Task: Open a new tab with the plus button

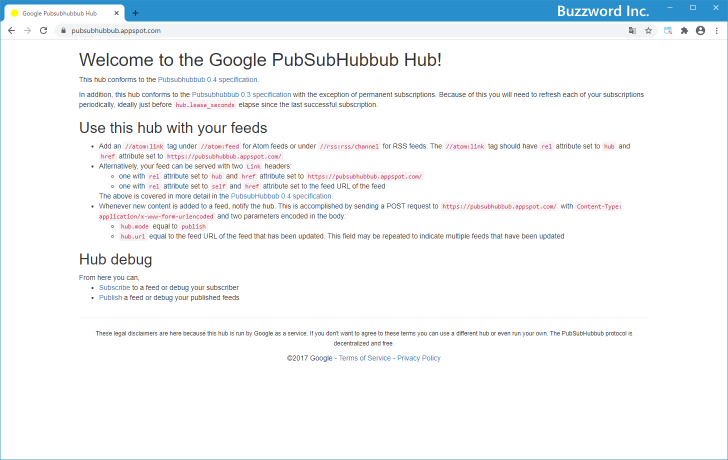Action: (135, 13)
